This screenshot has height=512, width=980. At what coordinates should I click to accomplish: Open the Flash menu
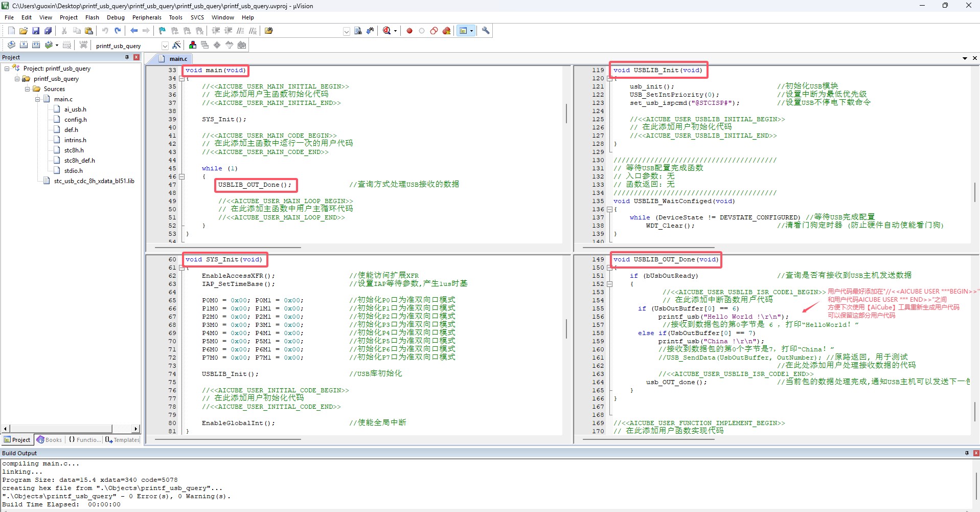click(92, 17)
